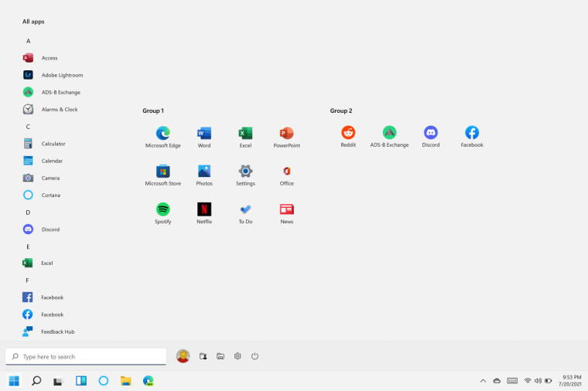Screen dimensions: 588x391
Task: Click the Start button on the taskbar
Action: tap(14, 381)
